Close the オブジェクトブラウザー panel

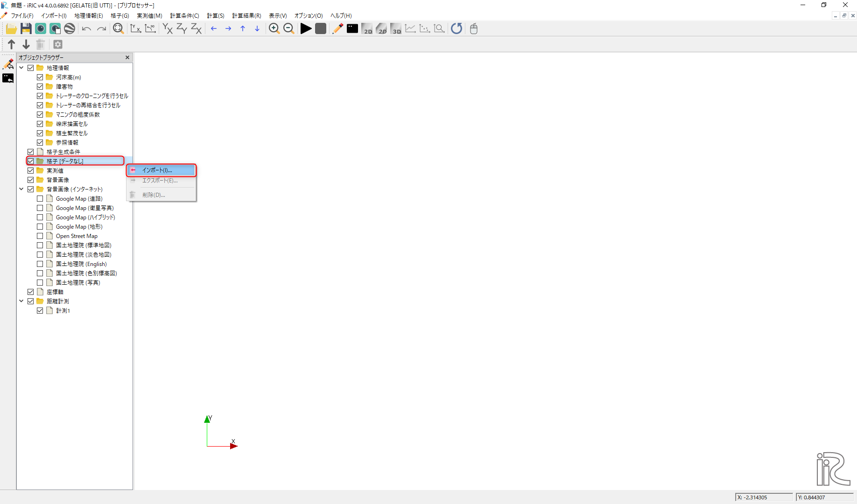click(127, 57)
